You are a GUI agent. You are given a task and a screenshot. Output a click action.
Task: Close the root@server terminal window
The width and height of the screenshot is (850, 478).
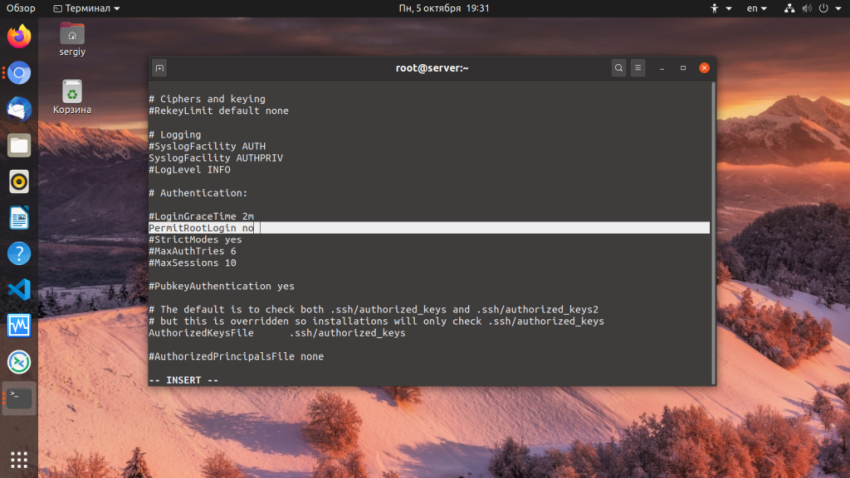point(704,68)
